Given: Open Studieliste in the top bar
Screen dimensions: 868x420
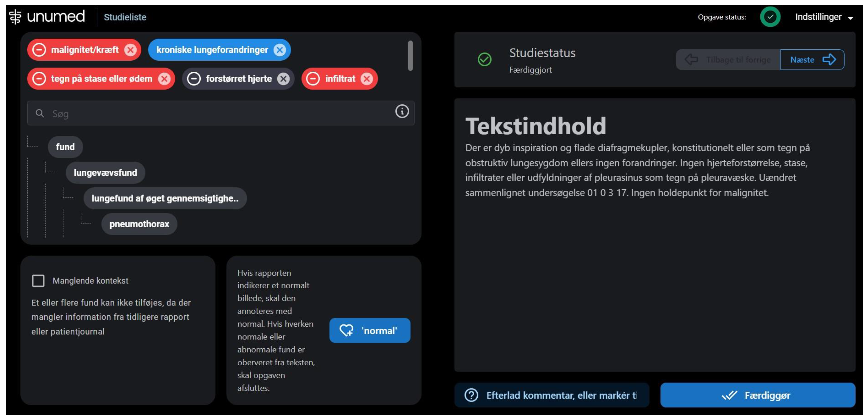Looking at the screenshot, I should (125, 17).
